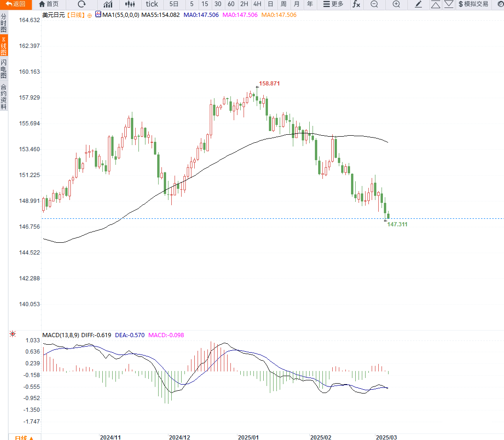Click the MA1 indicator chart icon

[98, 15]
